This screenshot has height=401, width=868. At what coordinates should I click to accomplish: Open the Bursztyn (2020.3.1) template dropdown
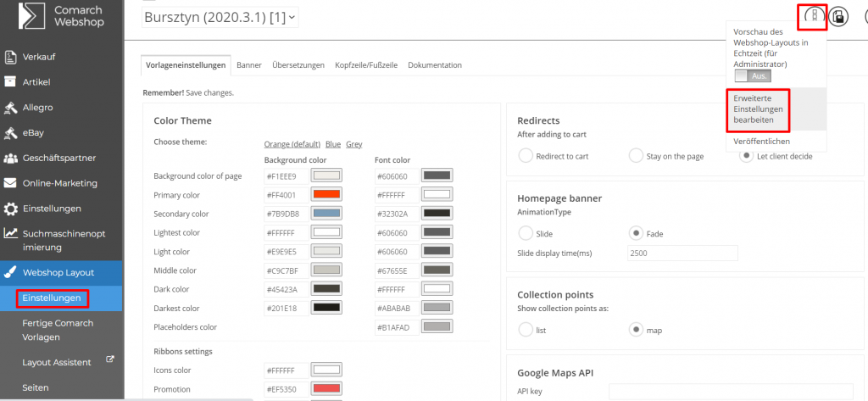coord(220,17)
